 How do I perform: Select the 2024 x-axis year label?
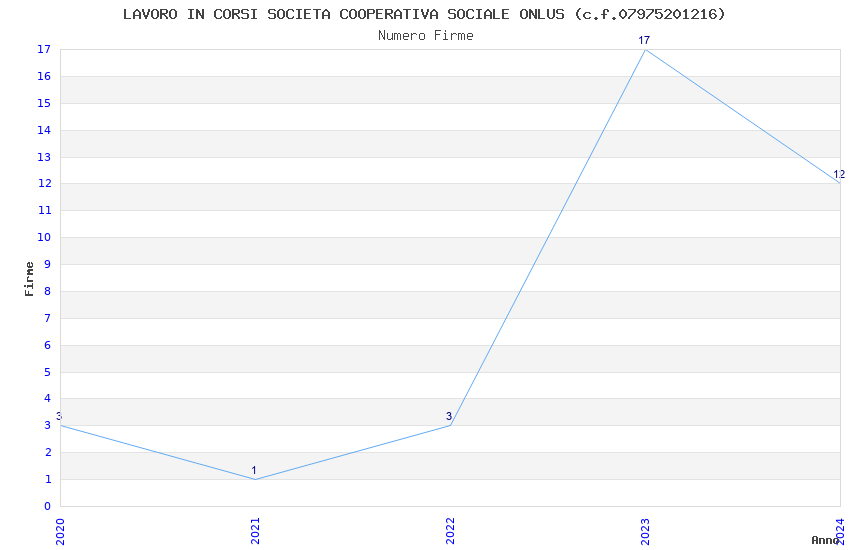(840, 532)
